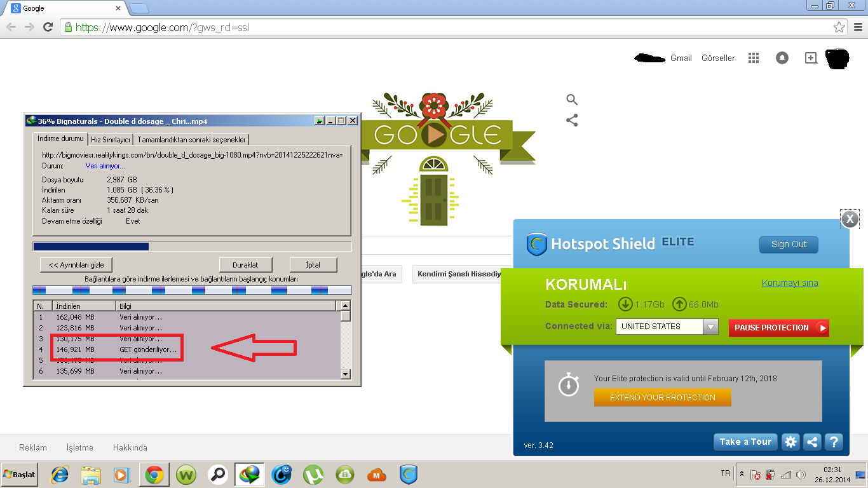Click the Sign Out button
The height and width of the screenshot is (488, 868).
click(789, 245)
